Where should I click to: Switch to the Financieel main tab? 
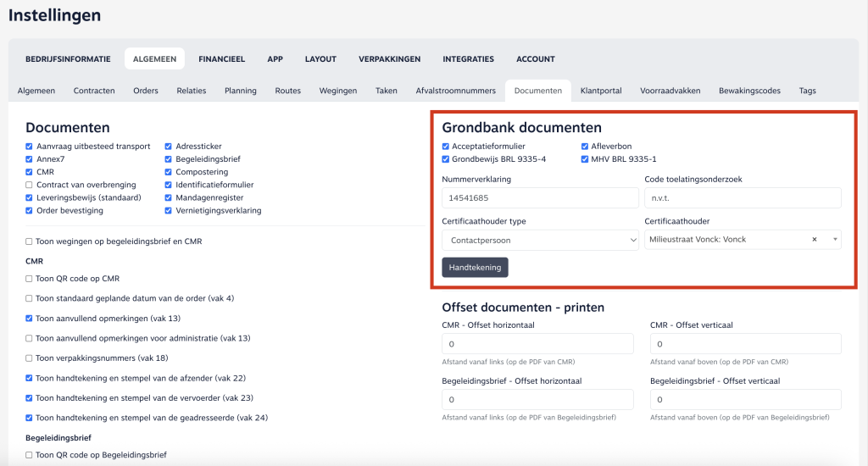[x=221, y=59]
